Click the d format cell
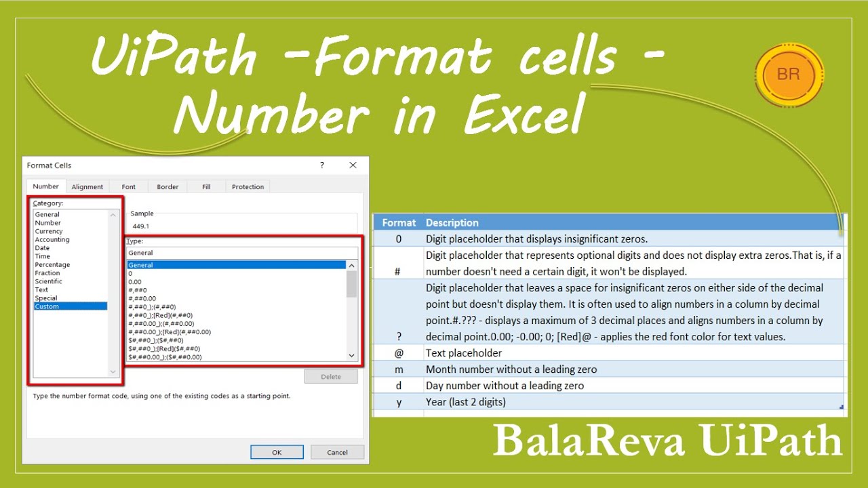 [399, 386]
